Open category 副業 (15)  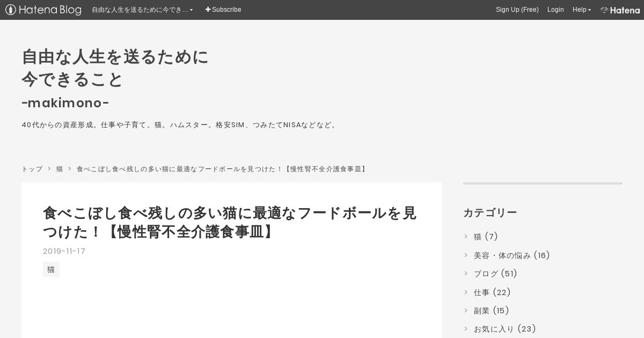(492, 311)
